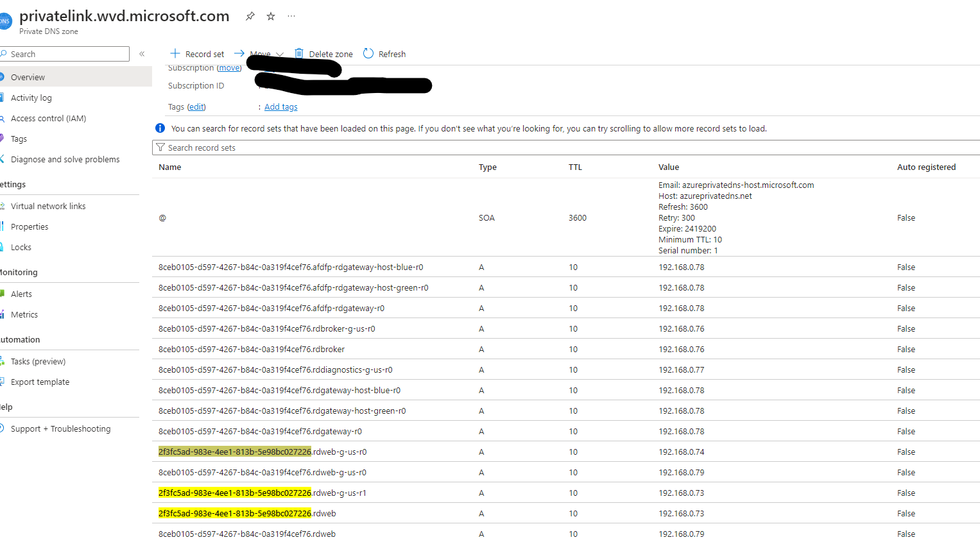
Task: Click the plus icon for Record set
Action: point(175,53)
